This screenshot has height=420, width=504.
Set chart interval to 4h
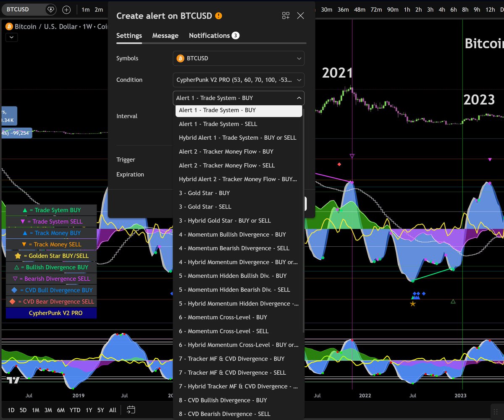pos(442,10)
